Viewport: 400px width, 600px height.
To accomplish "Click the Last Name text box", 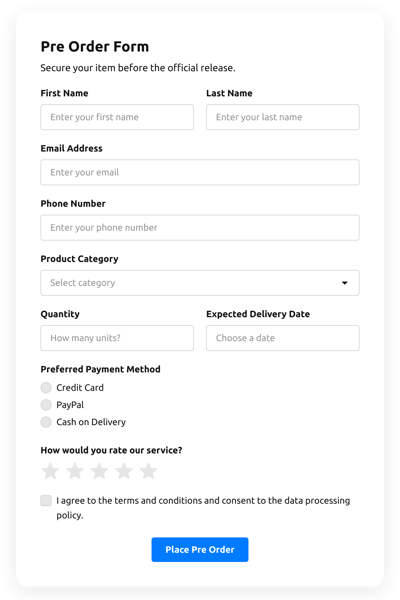I will pyautogui.click(x=282, y=117).
